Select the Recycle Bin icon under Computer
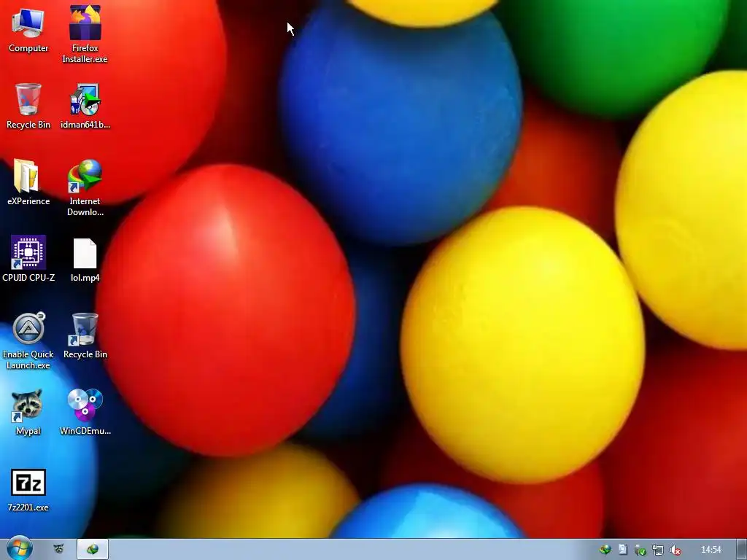The height and width of the screenshot is (560, 747). [28, 106]
